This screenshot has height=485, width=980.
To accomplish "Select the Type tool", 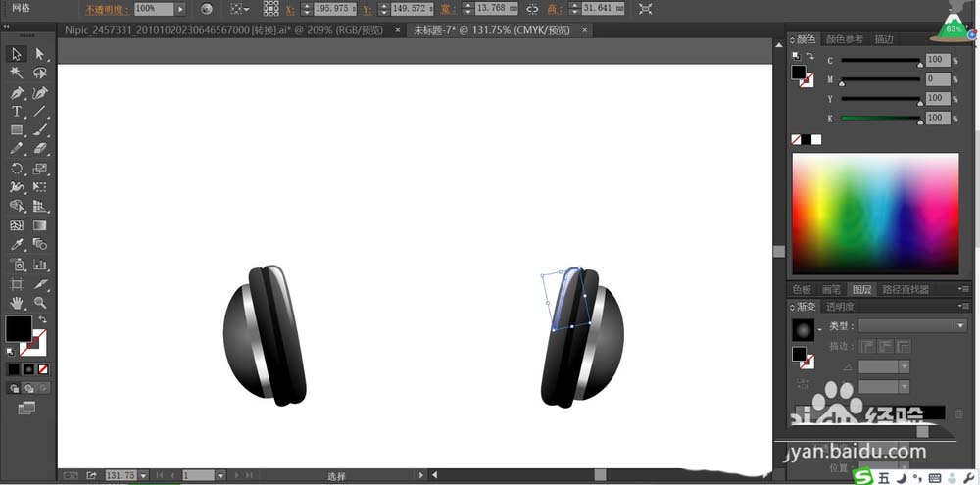I will coord(17,112).
